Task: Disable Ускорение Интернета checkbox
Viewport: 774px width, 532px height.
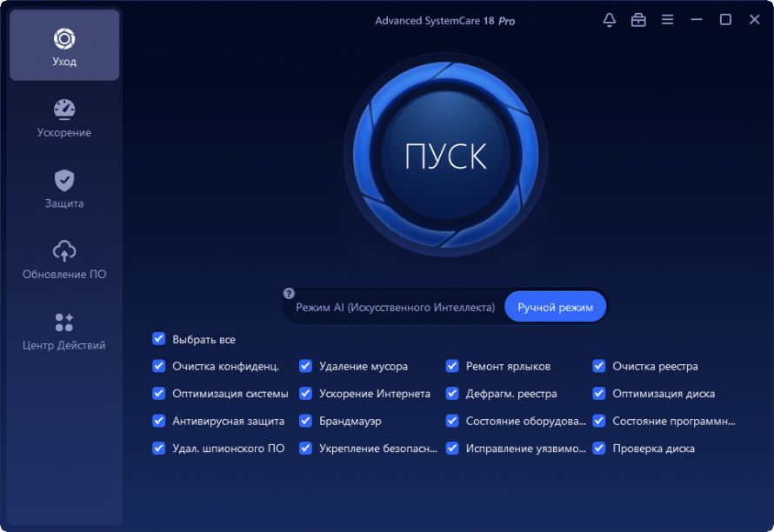Action: pos(305,393)
